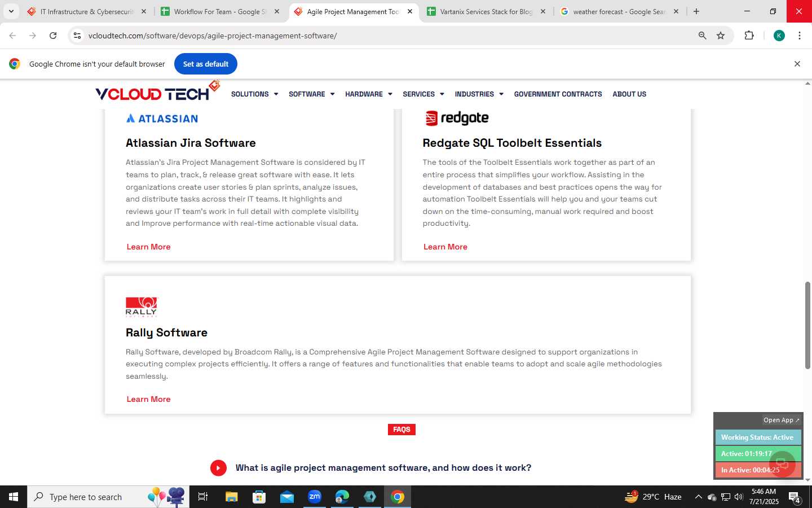Close the Workflow For Team tab
812x508 pixels.
pyautogui.click(x=277, y=11)
